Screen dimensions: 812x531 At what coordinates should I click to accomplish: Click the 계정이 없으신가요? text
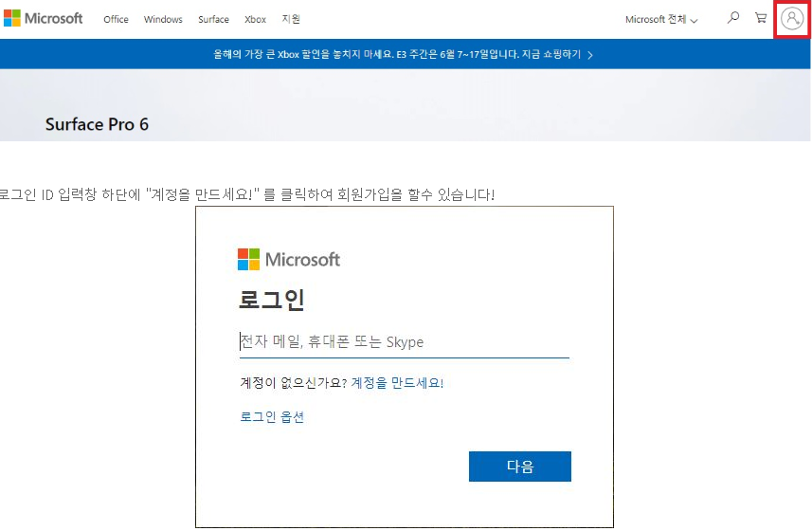(293, 383)
